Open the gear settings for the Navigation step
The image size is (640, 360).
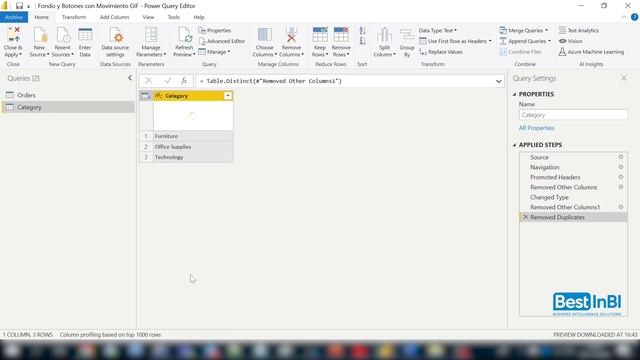click(621, 167)
